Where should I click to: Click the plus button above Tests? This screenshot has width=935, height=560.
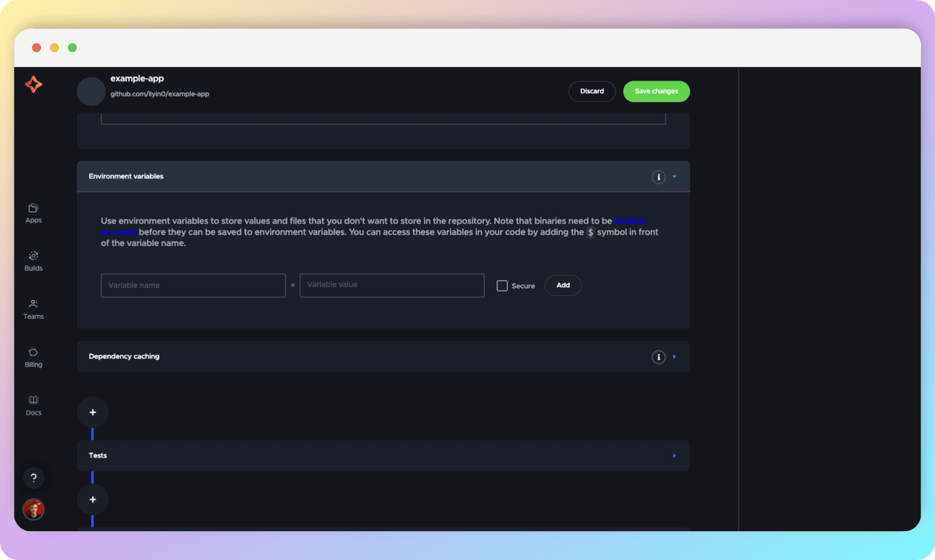point(93,412)
